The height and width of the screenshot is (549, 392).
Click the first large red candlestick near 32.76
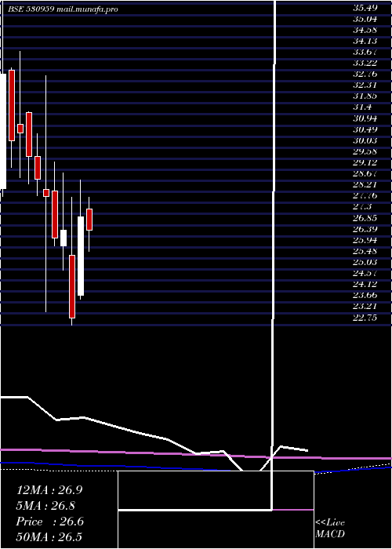12,105
